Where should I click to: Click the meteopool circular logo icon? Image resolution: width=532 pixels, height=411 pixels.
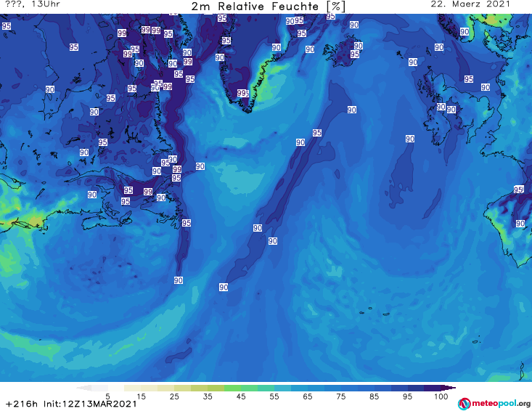(x=464, y=404)
